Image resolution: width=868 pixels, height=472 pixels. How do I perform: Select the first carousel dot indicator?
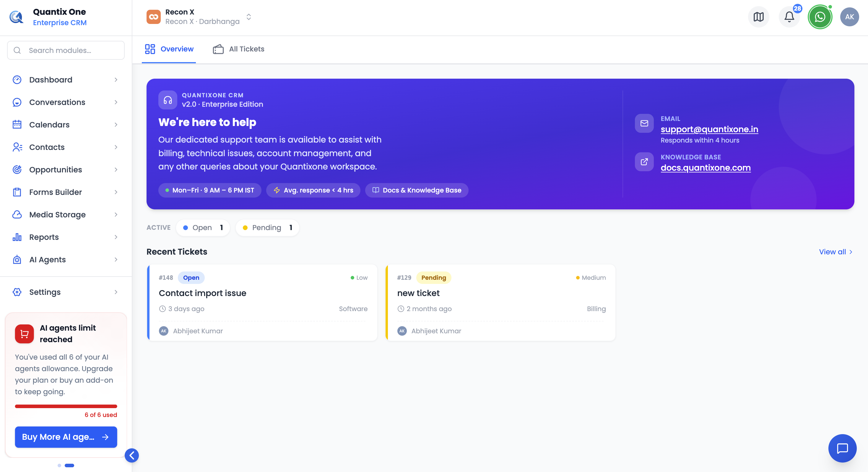(x=59, y=465)
